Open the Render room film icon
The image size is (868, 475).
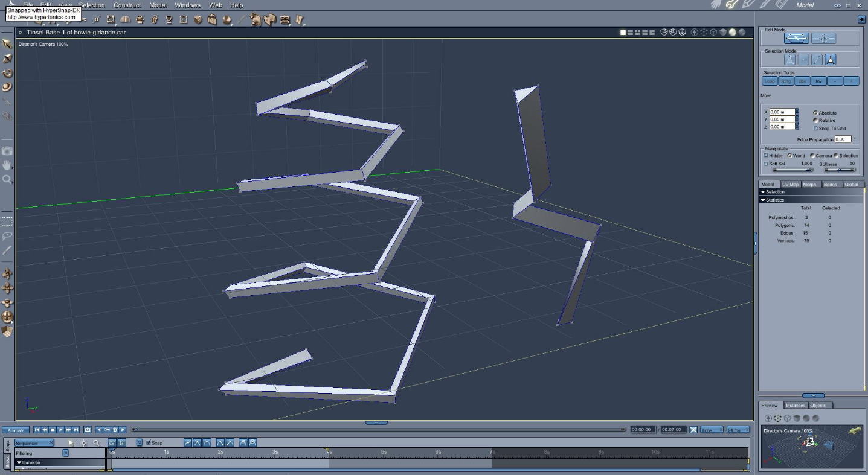[782, 5]
